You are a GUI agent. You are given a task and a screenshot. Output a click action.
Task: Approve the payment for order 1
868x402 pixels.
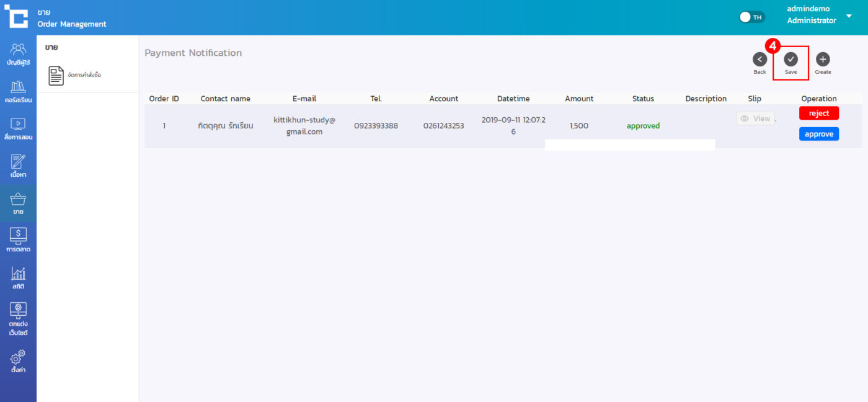pyautogui.click(x=818, y=134)
